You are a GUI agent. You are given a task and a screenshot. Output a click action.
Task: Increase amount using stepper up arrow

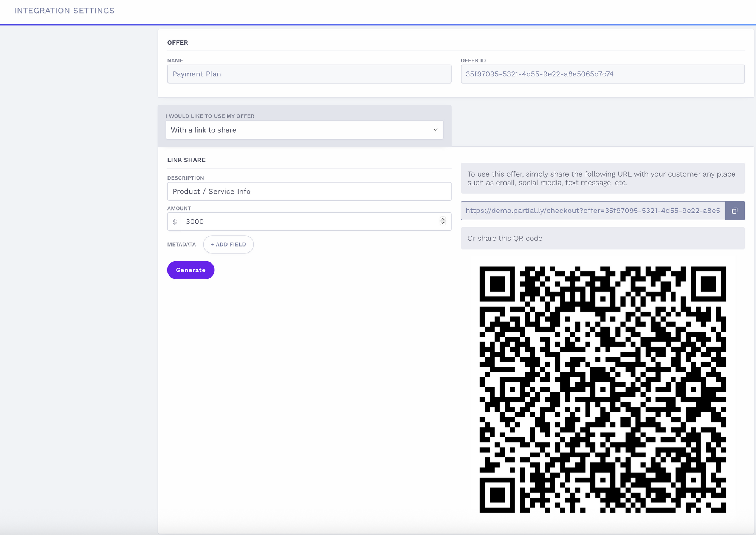point(443,219)
